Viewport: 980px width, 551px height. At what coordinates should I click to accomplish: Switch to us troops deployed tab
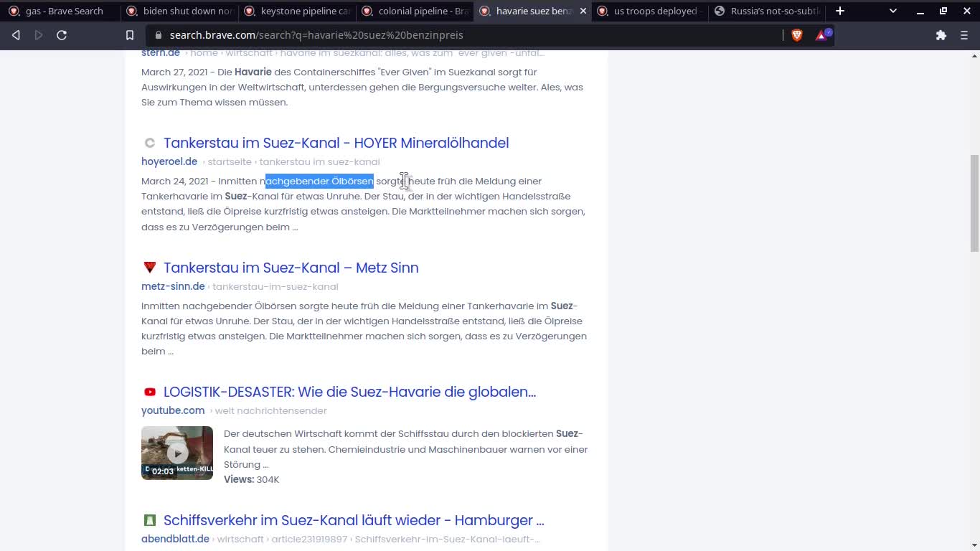tap(649, 11)
